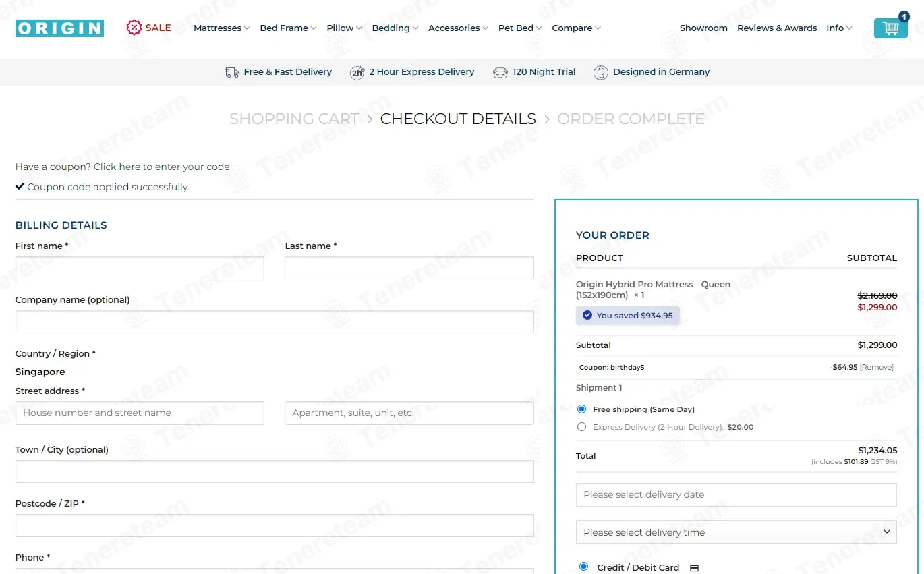Click the Singapore country text
The height and width of the screenshot is (574, 924).
point(40,372)
